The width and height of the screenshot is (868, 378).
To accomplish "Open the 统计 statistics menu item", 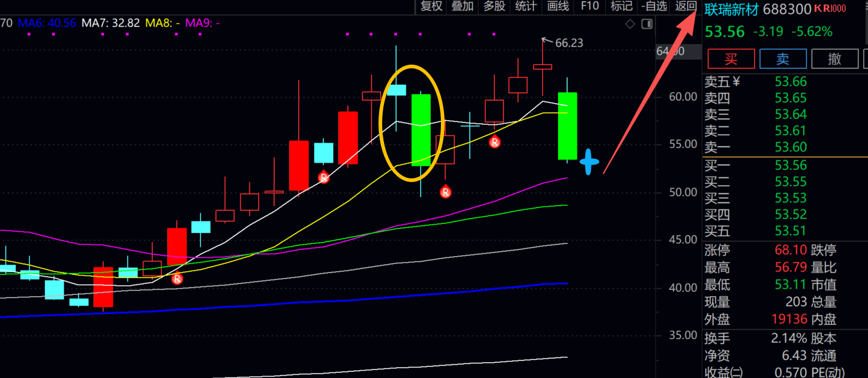I will tap(526, 7).
